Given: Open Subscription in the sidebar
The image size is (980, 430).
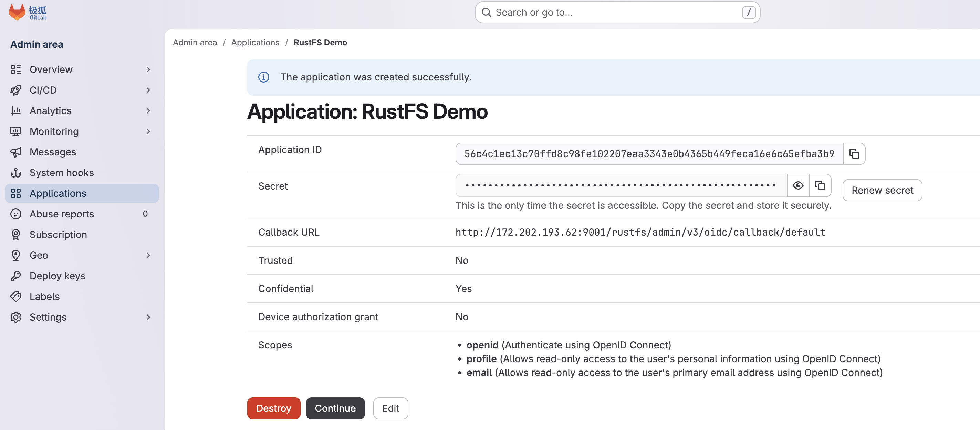Looking at the screenshot, I should (82, 235).
